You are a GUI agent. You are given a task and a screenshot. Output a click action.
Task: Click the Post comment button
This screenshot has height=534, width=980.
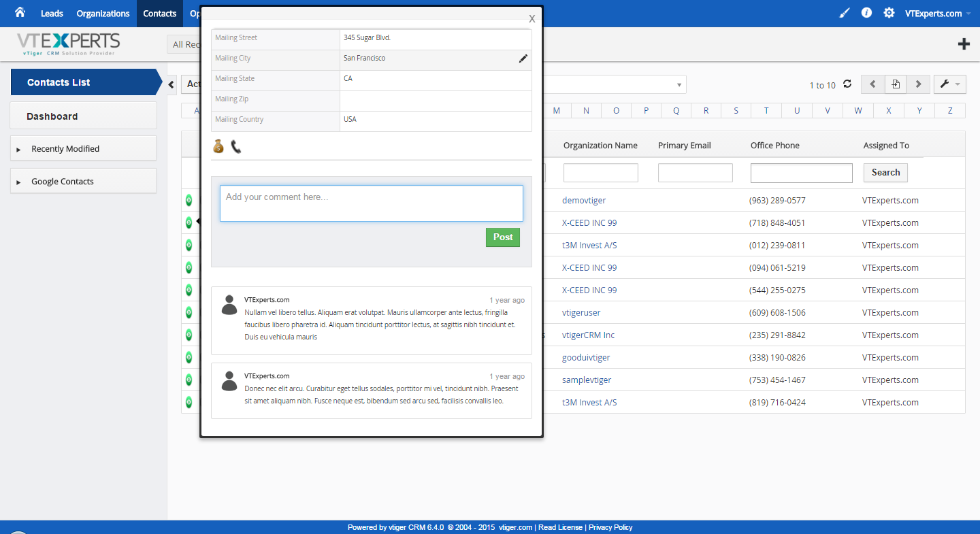point(503,237)
